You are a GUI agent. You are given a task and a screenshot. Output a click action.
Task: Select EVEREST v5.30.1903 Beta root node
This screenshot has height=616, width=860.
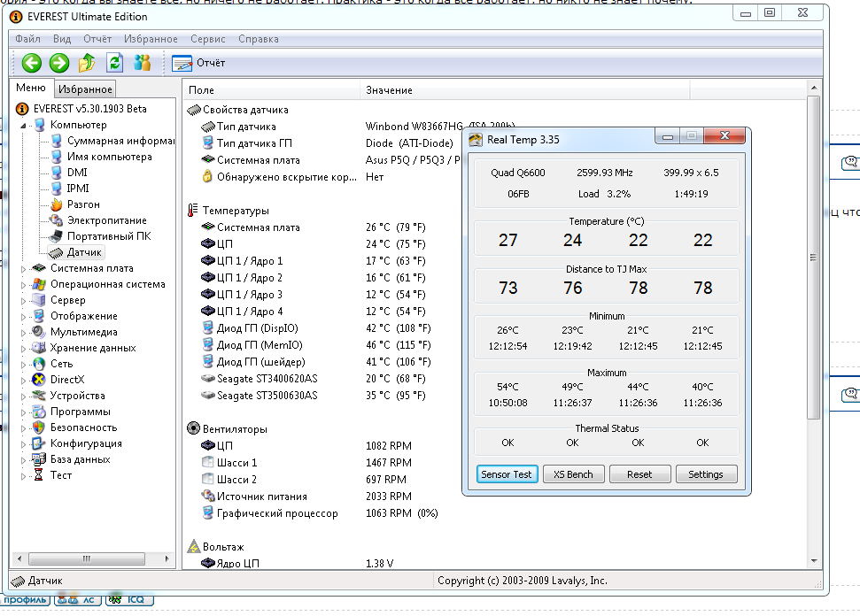90,109
